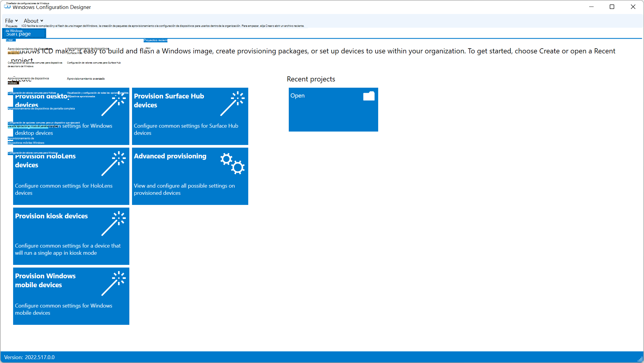This screenshot has height=363, width=644.
Task: Expand the Aprovisionamiento avanzado section
Action: [86, 78]
